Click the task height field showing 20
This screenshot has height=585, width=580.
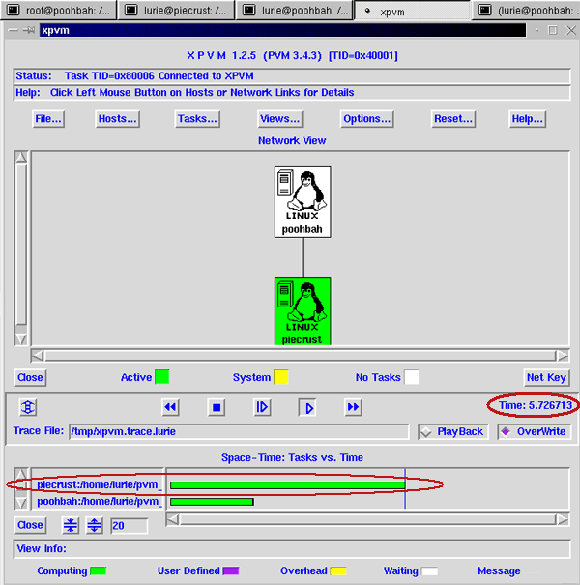coord(129,526)
